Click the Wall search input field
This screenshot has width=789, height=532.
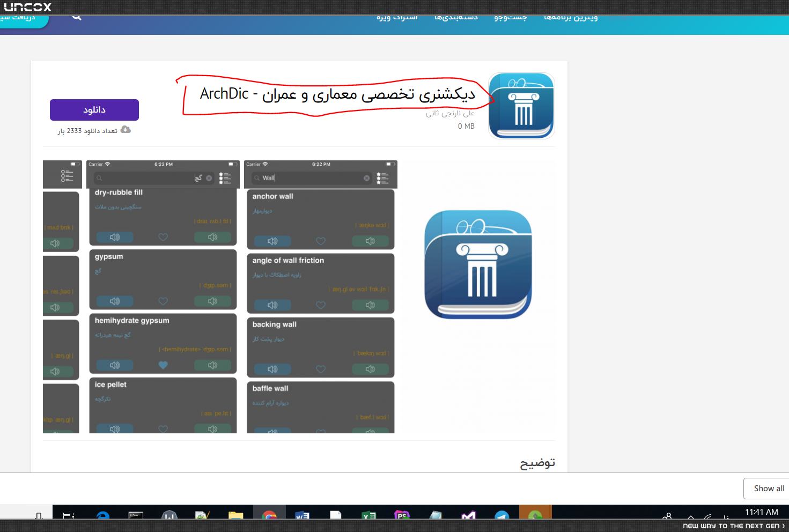click(x=312, y=178)
